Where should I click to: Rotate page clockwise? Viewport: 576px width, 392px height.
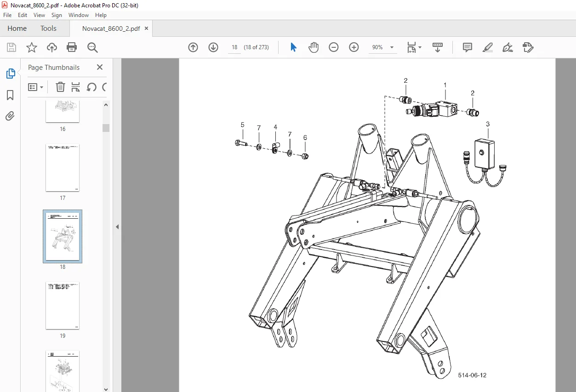[x=104, y=87]
